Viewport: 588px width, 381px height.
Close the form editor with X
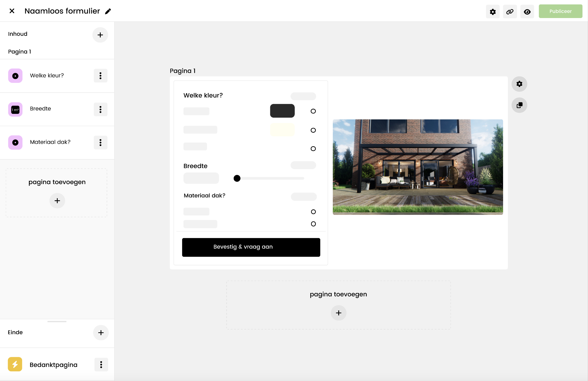point(12,11)
